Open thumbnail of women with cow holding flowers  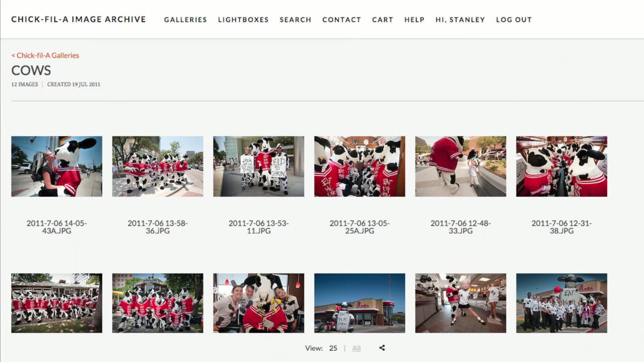(x=259, y=303)
